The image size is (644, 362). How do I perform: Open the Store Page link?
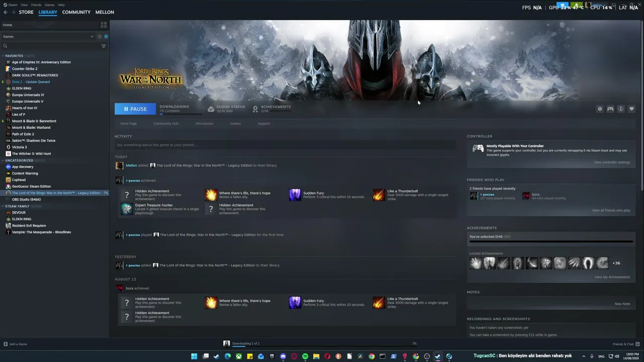[128, 124]
